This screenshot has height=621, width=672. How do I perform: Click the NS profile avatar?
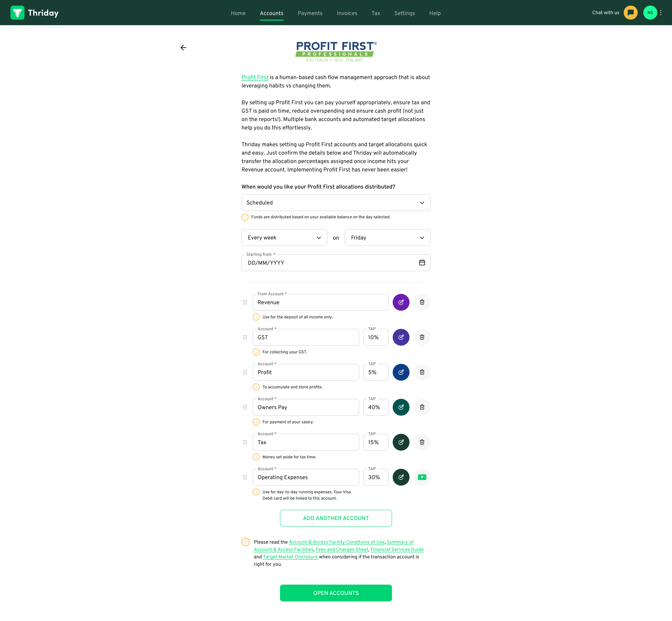click(x=650, y=13)
